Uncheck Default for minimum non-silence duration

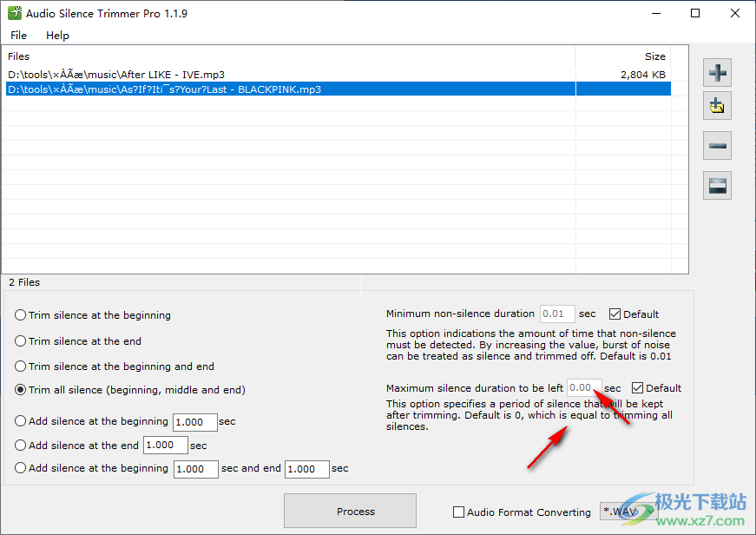pos(615,314)
